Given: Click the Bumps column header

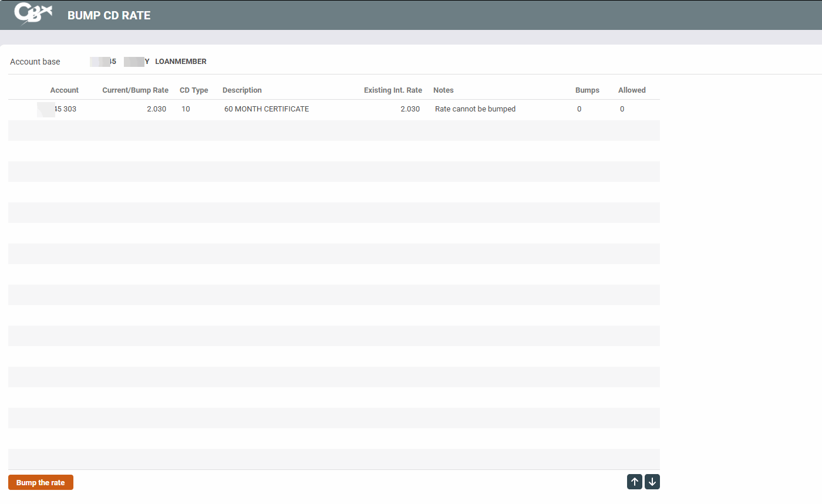Looking at the screenshot, I should [587, 90].
